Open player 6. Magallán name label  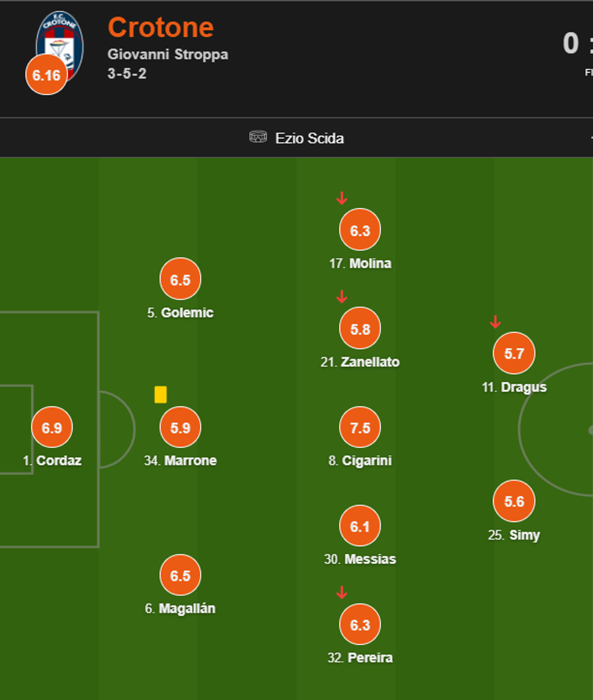click(x=180, y=609)
